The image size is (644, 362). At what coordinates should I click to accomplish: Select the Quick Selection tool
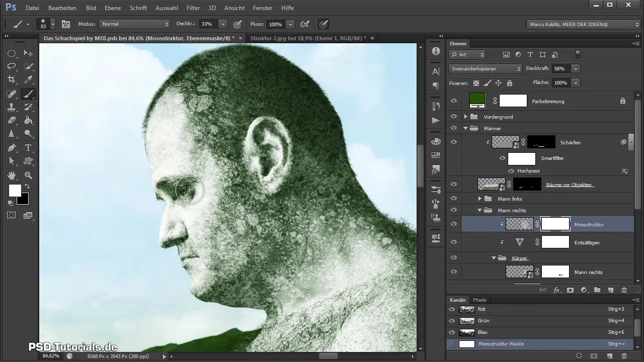29,66
